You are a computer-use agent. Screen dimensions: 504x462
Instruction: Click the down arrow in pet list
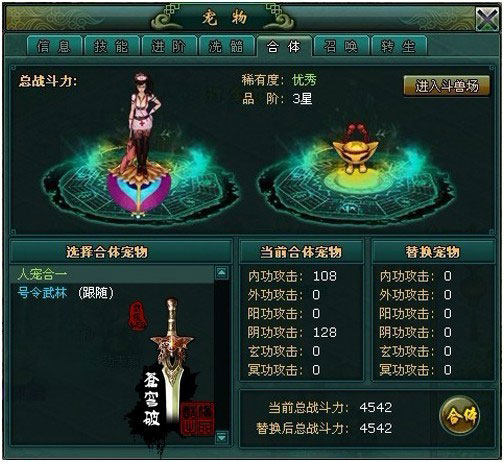[x=222, y=437]
